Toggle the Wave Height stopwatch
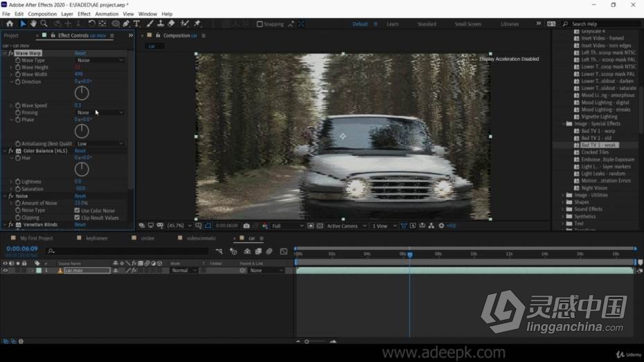 (x=18, y=67)
